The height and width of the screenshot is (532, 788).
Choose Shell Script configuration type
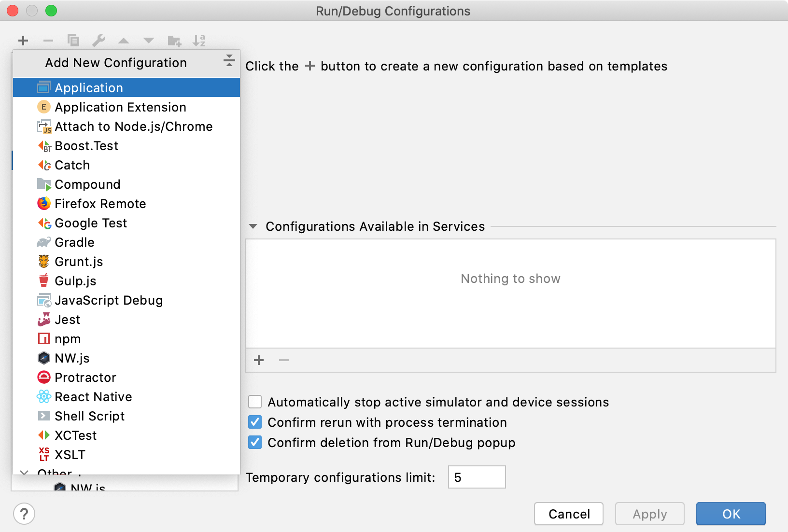(127, 416)
